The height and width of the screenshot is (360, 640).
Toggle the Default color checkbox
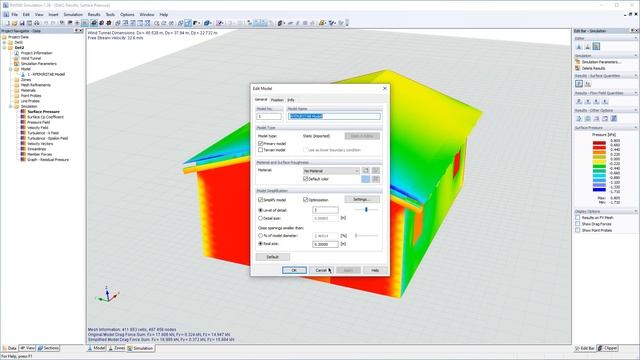click(305, 179)
